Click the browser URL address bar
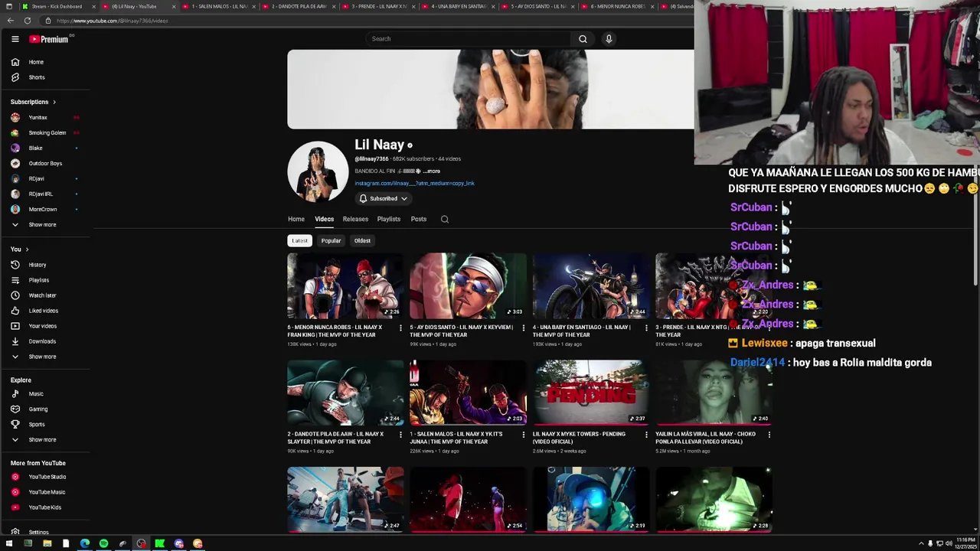Viewport: 980px width, 551px height. click(367, 21)
